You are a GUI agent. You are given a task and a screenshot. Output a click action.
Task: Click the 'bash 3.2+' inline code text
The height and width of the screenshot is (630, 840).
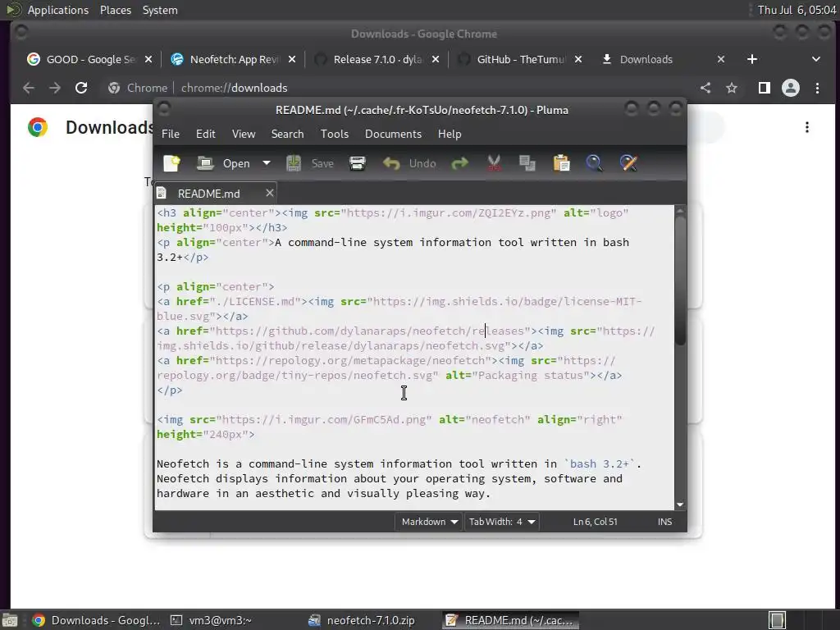600,464
